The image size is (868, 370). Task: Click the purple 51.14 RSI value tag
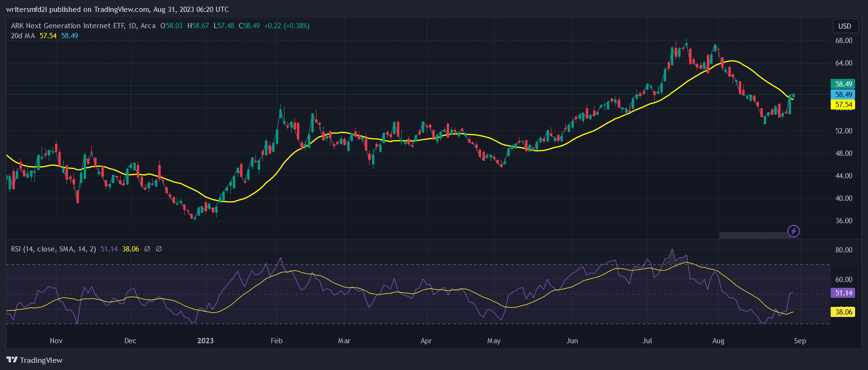(x=844, y=293)
